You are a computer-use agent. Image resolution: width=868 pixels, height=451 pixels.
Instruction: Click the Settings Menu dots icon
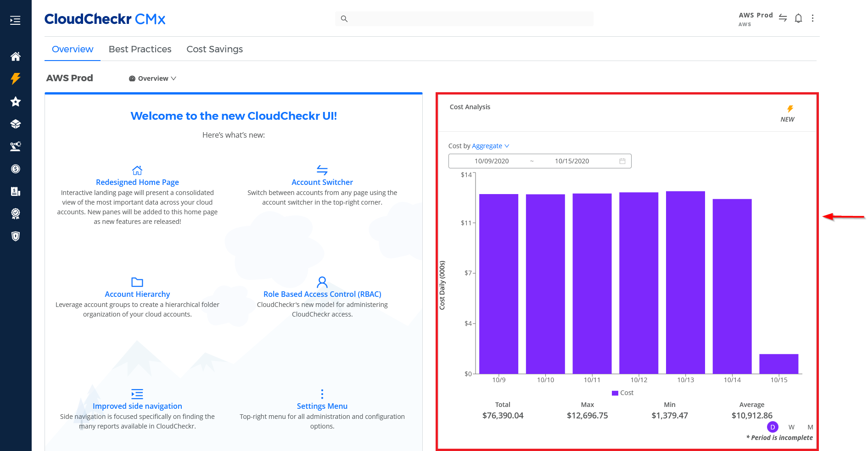(322, 394)
